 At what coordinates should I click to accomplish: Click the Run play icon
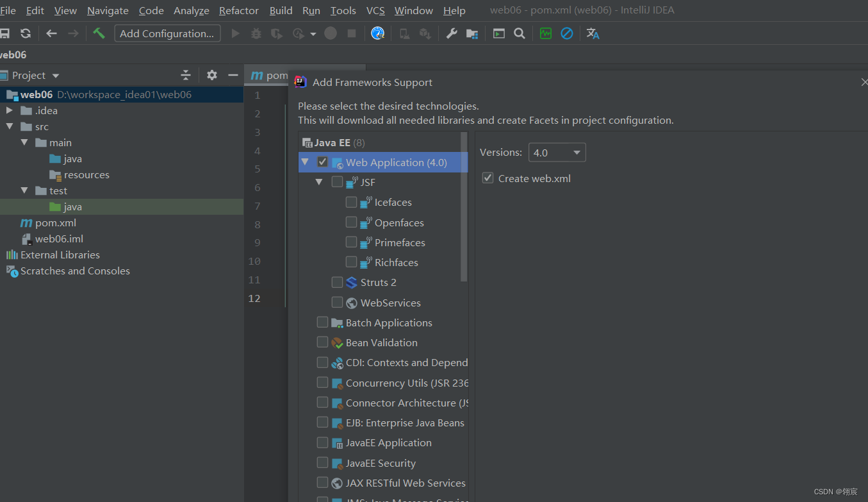(236, 33)
